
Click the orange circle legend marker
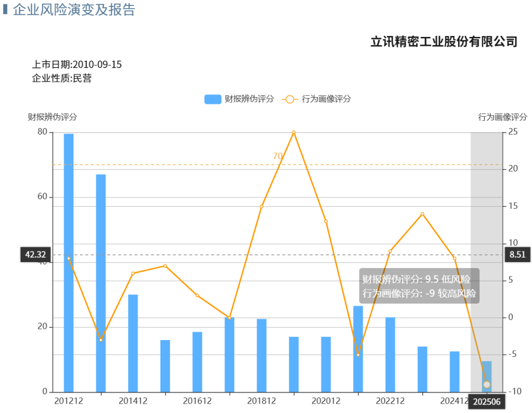290,100
